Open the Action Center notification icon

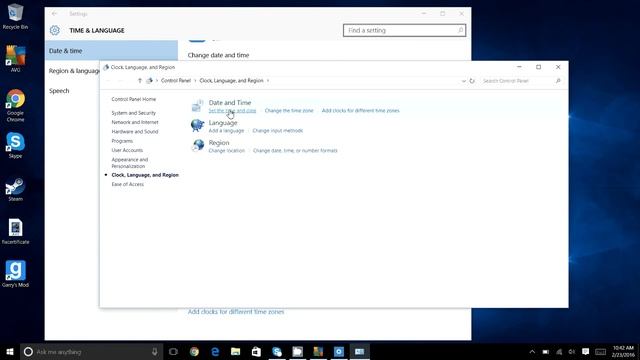click(x=585, y=352)
